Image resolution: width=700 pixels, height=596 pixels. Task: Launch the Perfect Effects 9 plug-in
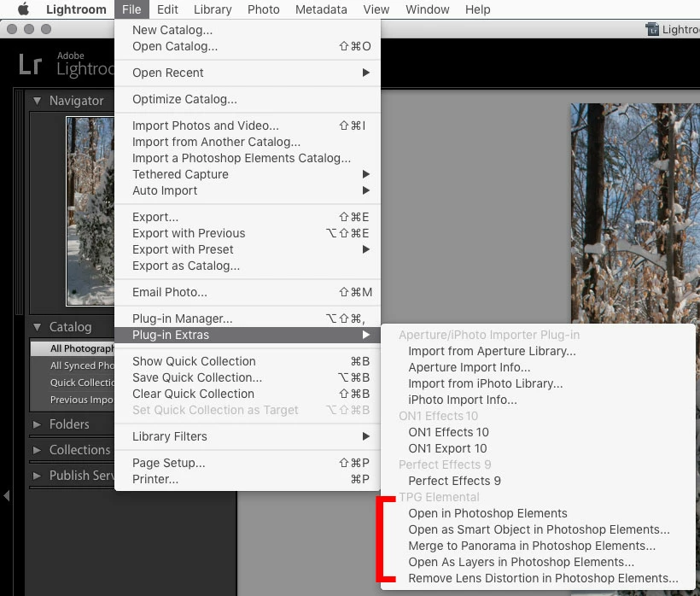point(538,482)
